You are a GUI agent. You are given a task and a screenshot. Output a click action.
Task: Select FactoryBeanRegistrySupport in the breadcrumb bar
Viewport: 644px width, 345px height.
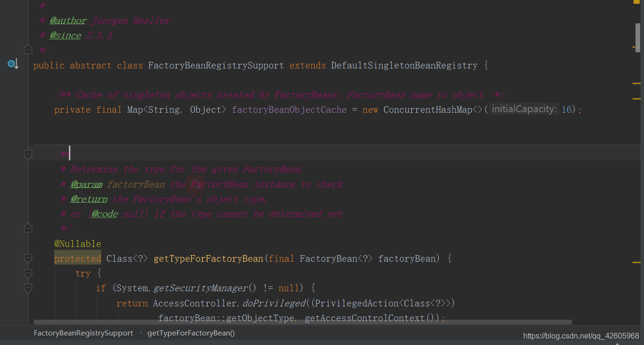point(83,333)
